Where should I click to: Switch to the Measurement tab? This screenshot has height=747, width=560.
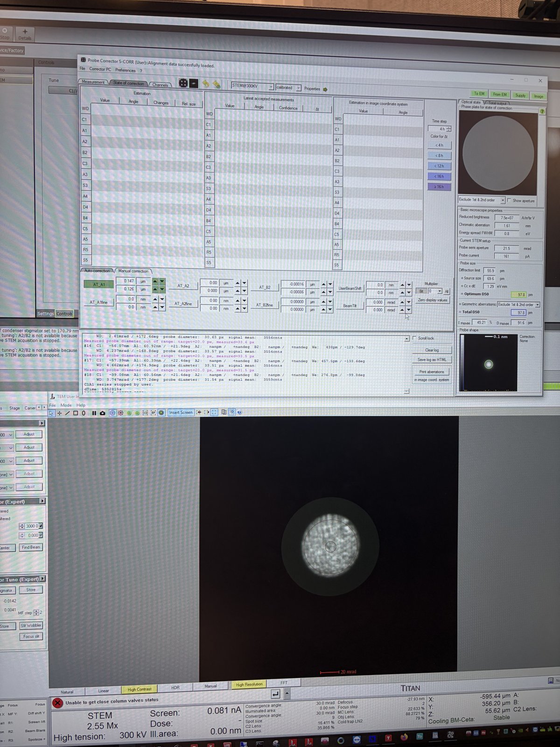pyautogui.click(x=93, y=82)
